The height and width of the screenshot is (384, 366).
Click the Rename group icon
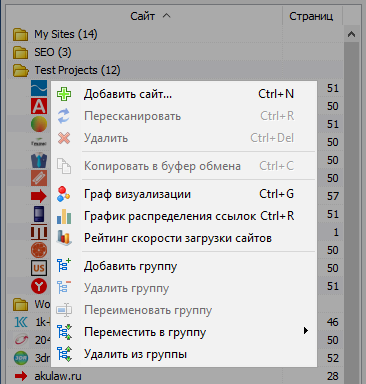(x=64, y=310)
